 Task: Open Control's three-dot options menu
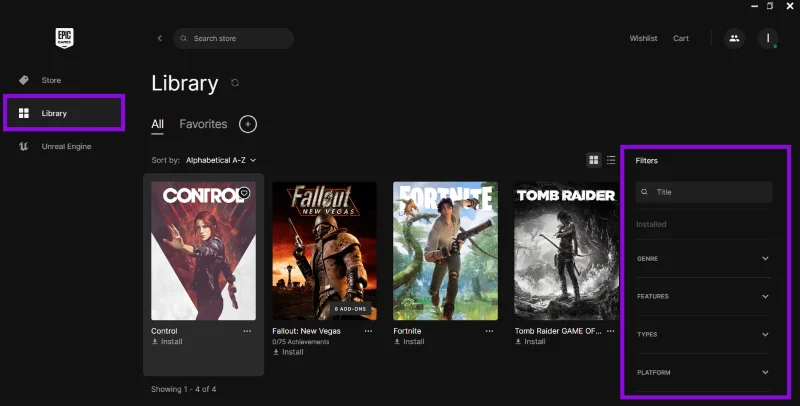pos(247,331)
